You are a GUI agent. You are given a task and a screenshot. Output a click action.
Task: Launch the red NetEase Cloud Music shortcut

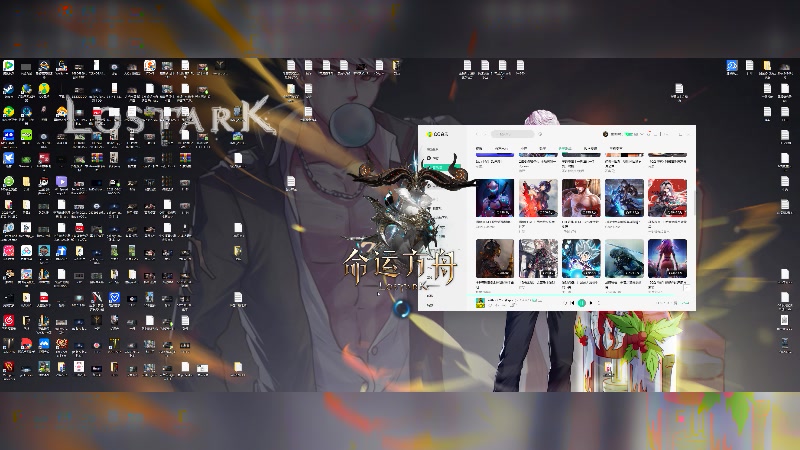[8, 320]
